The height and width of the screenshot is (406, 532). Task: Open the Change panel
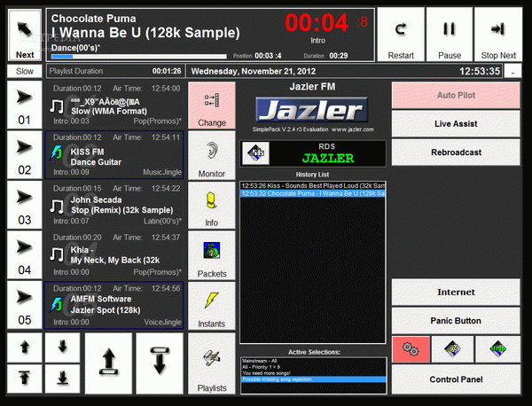click(212, 105)
